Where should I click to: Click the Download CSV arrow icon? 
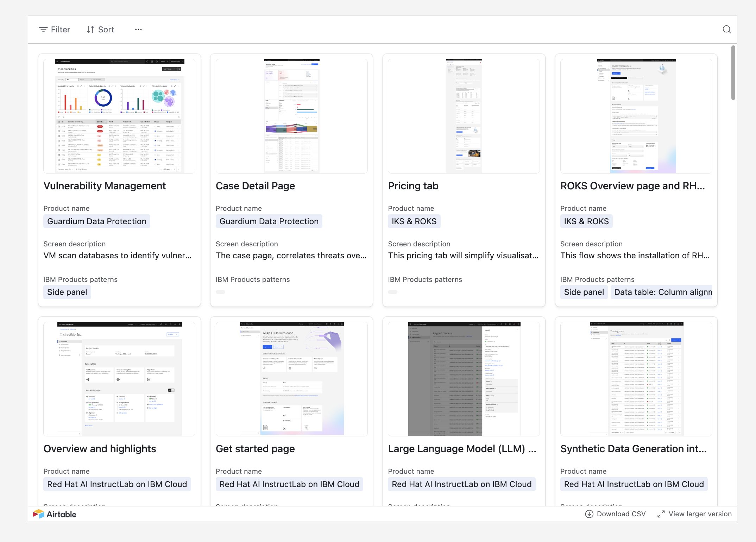pos(589,514)
